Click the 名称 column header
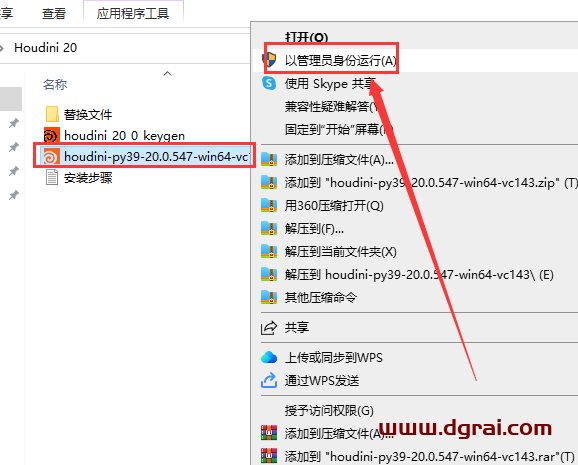Screen dimensions: 578x465 55,84
